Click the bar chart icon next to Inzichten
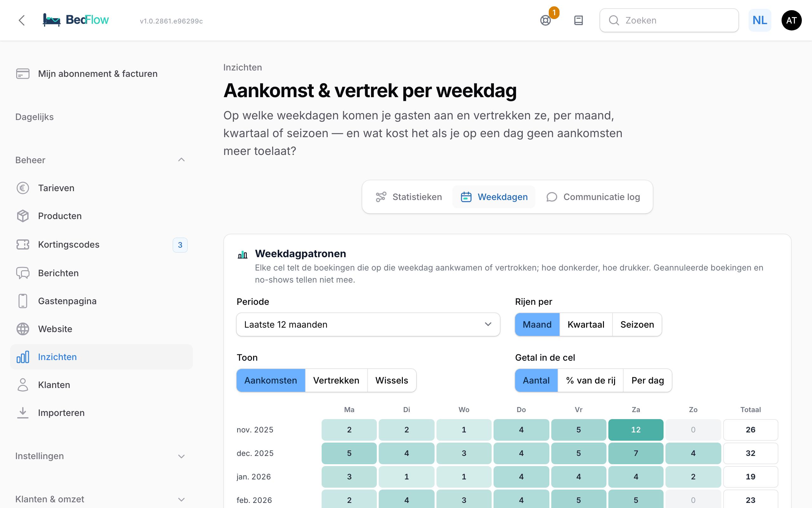 point(23,357)
